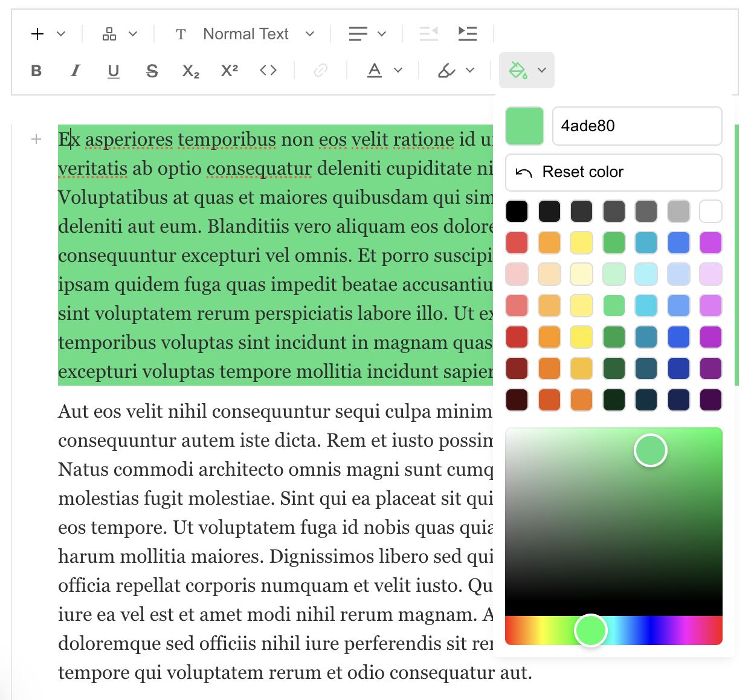
Task: Select the darkest purple swatch in bottom row
Action: point(710,400)
